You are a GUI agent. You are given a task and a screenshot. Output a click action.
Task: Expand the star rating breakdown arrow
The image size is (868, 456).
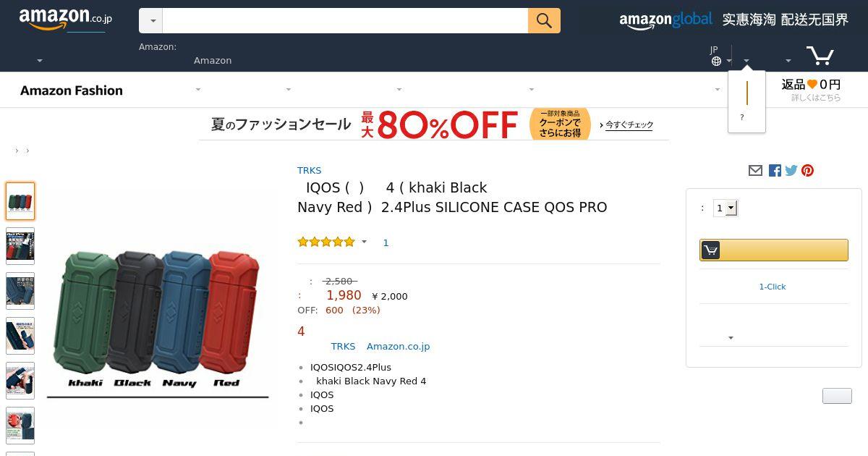click(364, 242)
